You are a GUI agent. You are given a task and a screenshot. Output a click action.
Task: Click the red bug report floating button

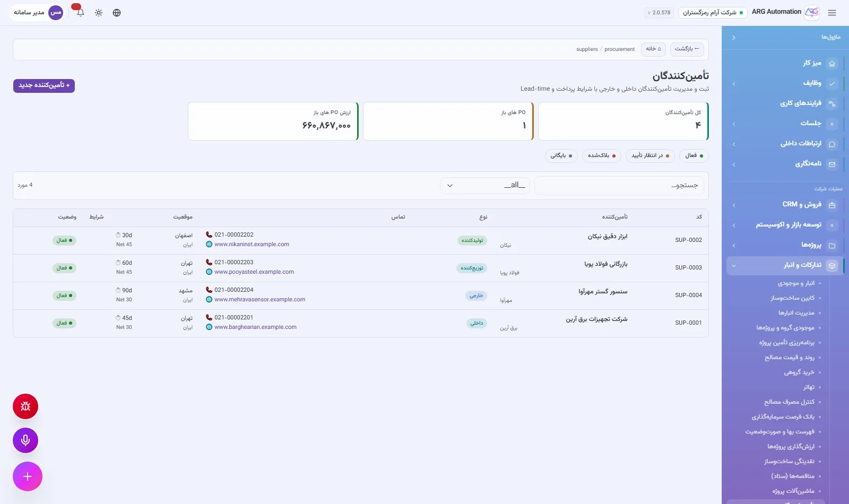pos(25,406)
